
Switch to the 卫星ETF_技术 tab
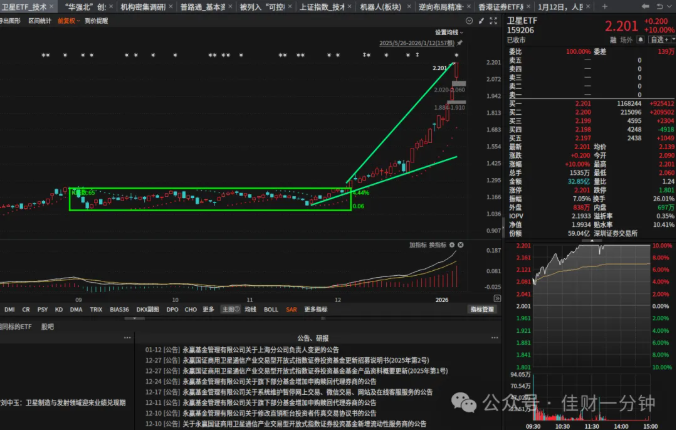click(24, 7)
